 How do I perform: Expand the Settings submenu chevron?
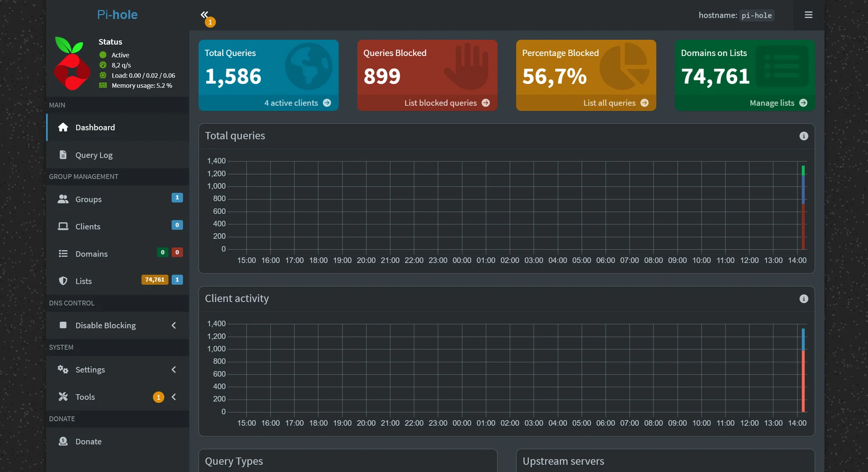(x=174, y=369)
